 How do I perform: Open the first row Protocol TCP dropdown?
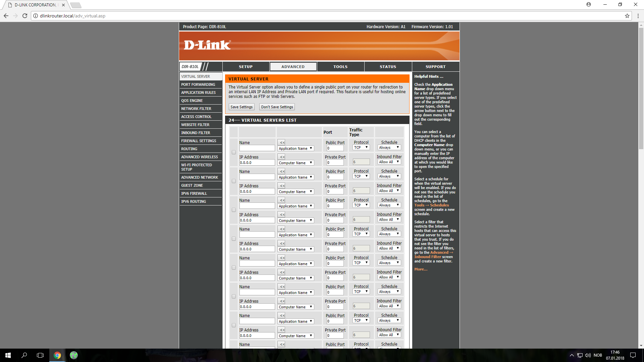pyautogui.click(x=361, y=147)
